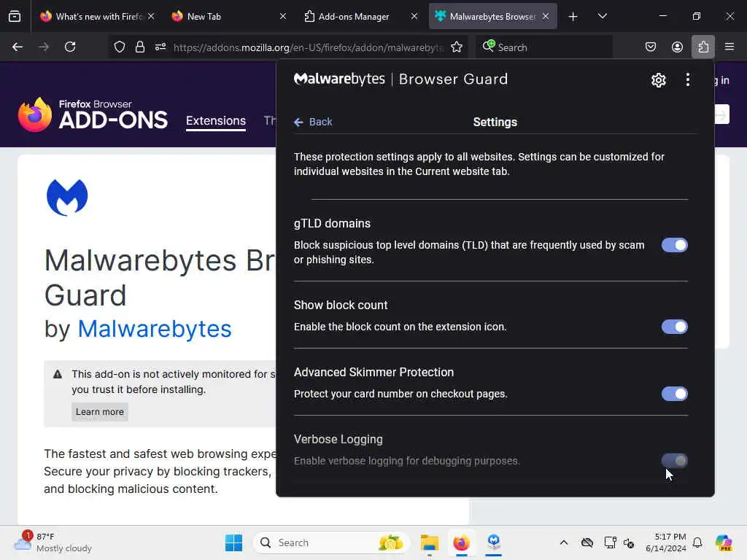Image resolution: width=747 pixels, height=560 pixels.
Task: Disable the Show block count switch
Action: tap(674, 327)
